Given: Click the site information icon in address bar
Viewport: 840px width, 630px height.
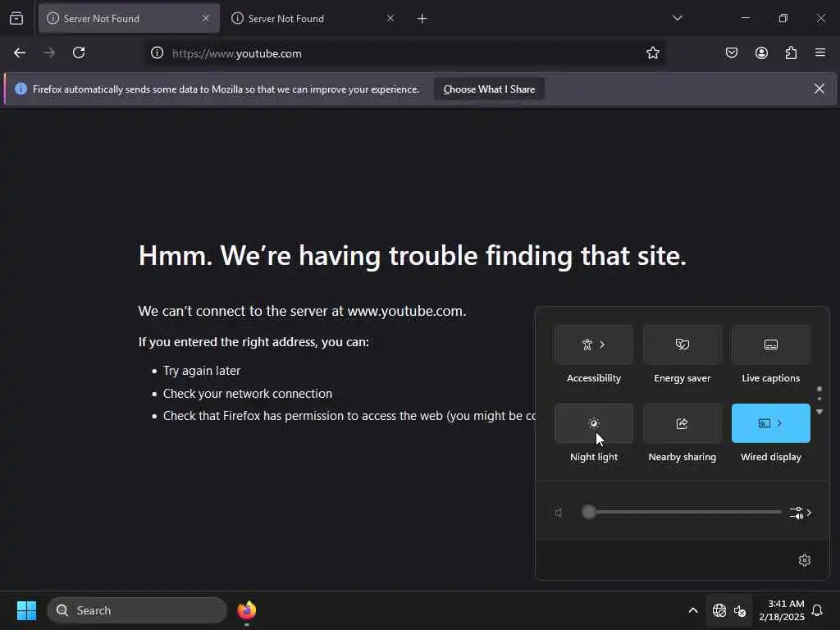Looking at the screenshot, I should [x=157, y=53].
